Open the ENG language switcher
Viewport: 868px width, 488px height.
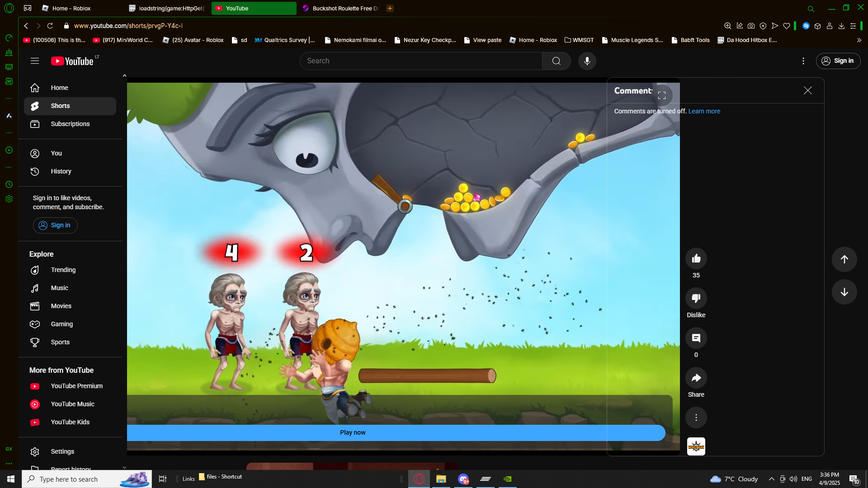click(x=807, y=479)
